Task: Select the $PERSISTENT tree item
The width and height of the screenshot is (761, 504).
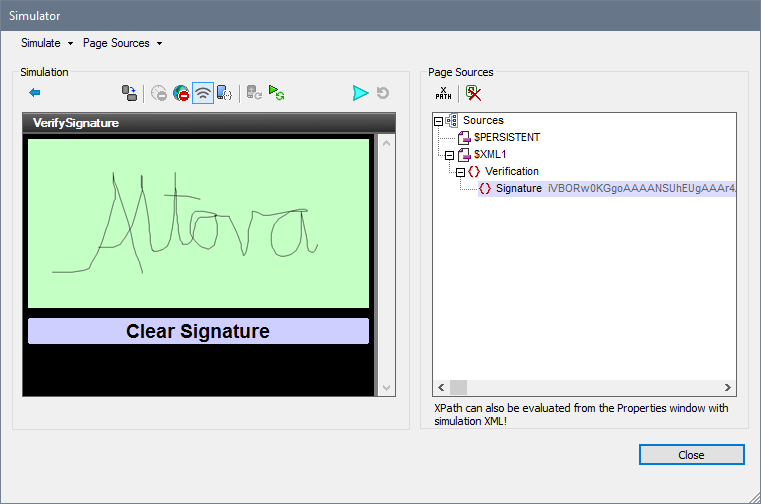Action: 507,137
